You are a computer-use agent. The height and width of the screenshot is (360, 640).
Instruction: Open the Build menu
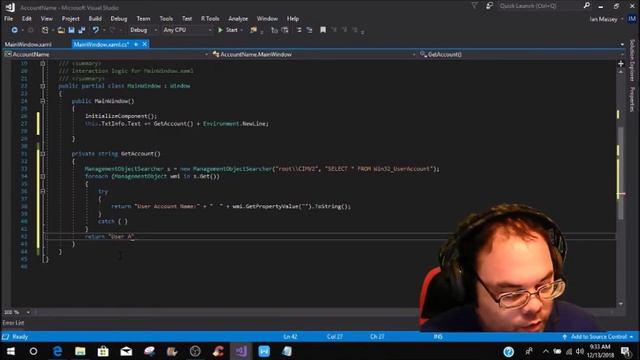point(95,19)
